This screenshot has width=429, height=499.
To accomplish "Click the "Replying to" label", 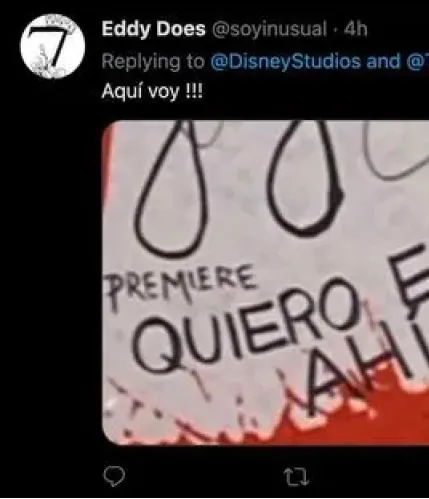I will point(153,62).
